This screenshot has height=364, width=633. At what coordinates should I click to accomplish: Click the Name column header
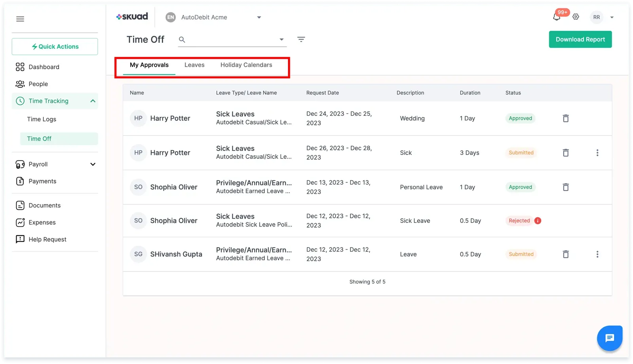(137, 93)
